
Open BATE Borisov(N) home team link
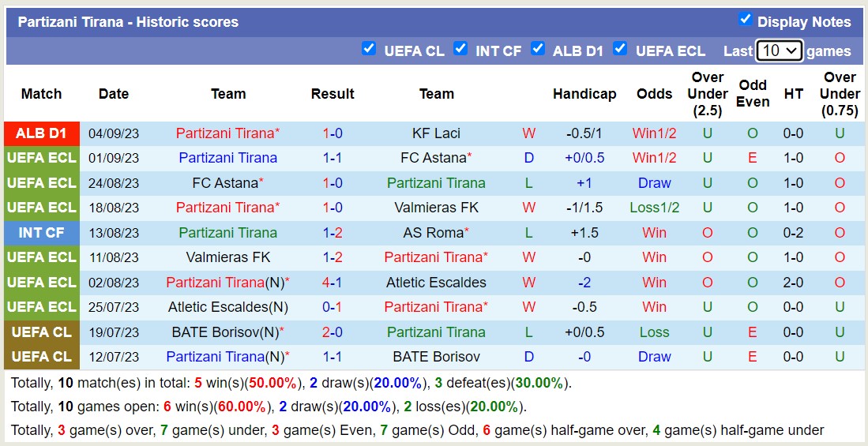(x=226, y=332)
